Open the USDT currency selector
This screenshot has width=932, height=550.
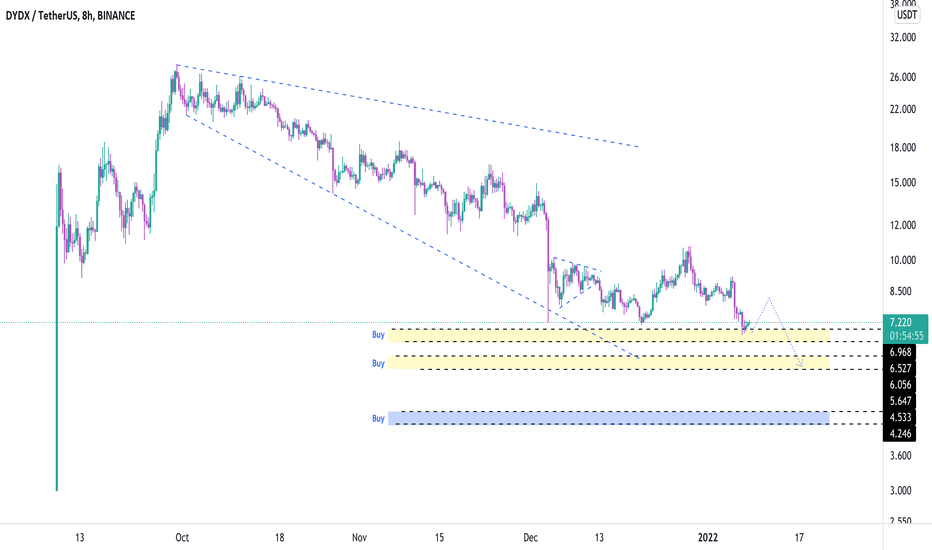906,15
